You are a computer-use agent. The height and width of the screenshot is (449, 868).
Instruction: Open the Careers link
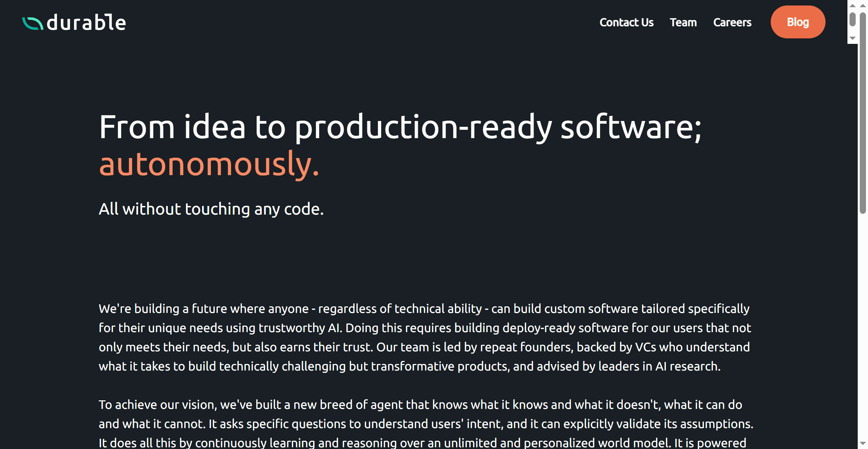pyautogui.click(x=732, y=22)
